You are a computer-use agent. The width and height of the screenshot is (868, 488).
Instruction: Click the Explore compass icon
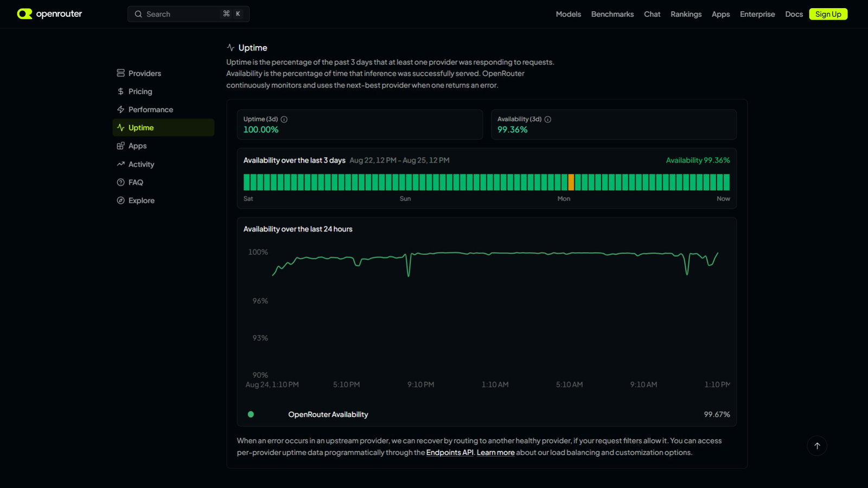point(120,201)
